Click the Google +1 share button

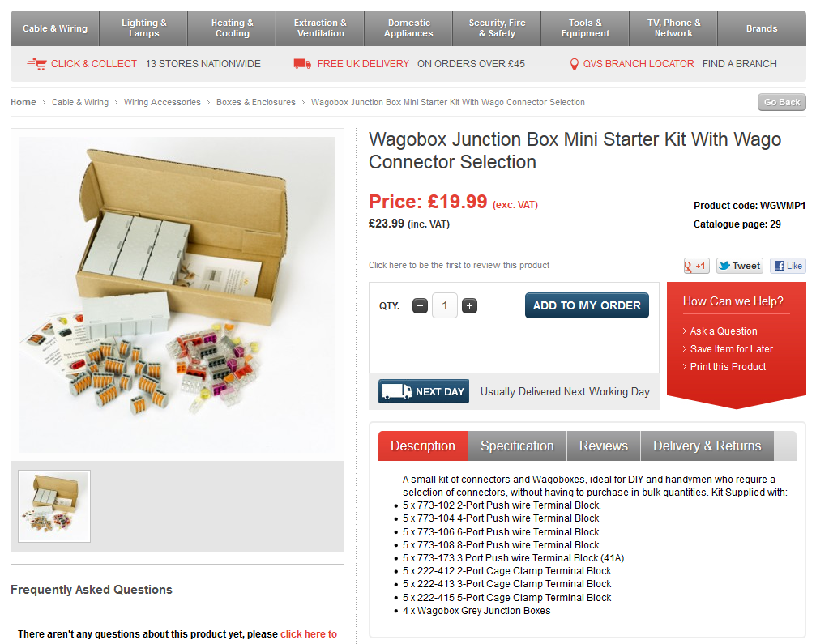696,266
